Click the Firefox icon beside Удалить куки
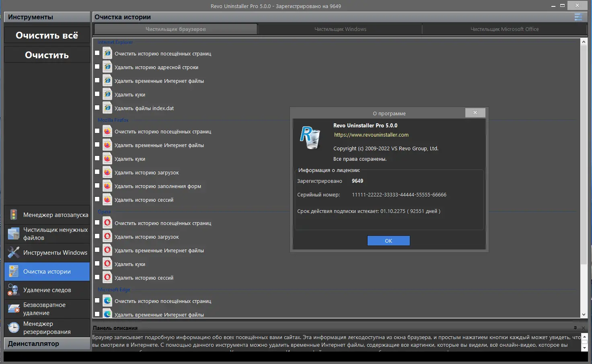 (107, 158)
